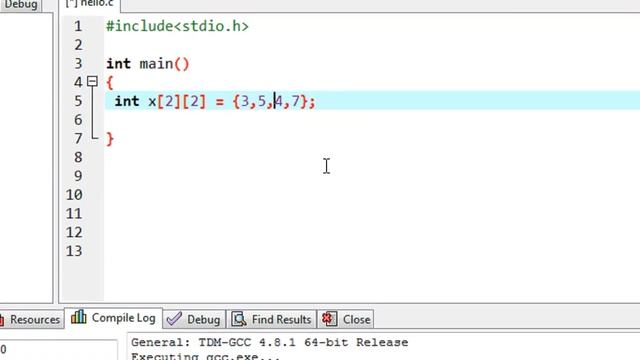640x360 pixels.
Task: Switch to the bottom Debug tab
Action: click(194, 319)
